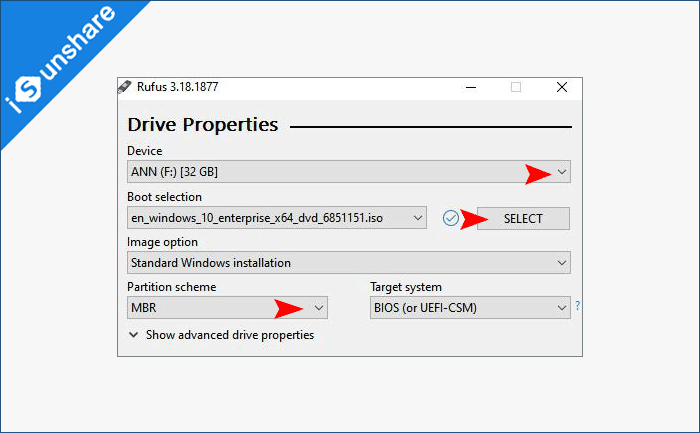The image size is (700, 433).
Task: Click the Target system label
Action: (x=406, y=287)
